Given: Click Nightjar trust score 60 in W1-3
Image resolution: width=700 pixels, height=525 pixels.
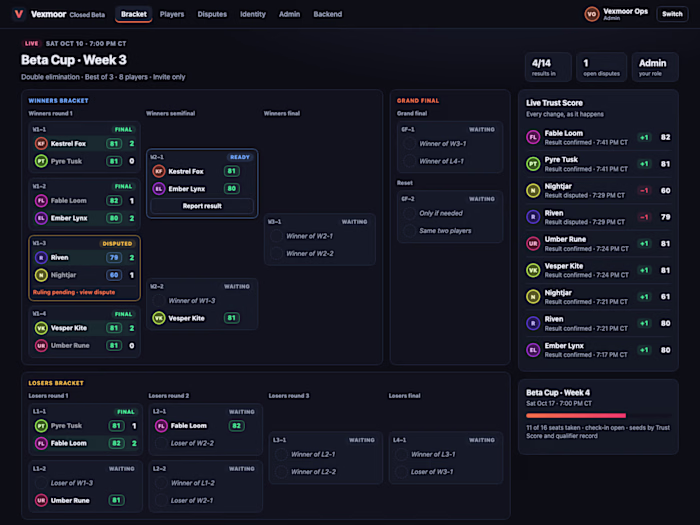Looking at the screenshot, I should 114,275.
